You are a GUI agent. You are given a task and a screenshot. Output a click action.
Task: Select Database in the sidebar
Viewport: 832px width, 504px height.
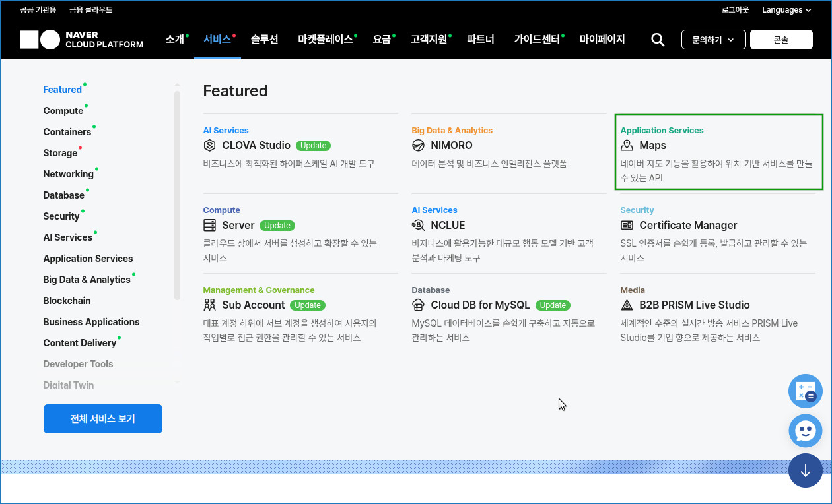point(64,195)
